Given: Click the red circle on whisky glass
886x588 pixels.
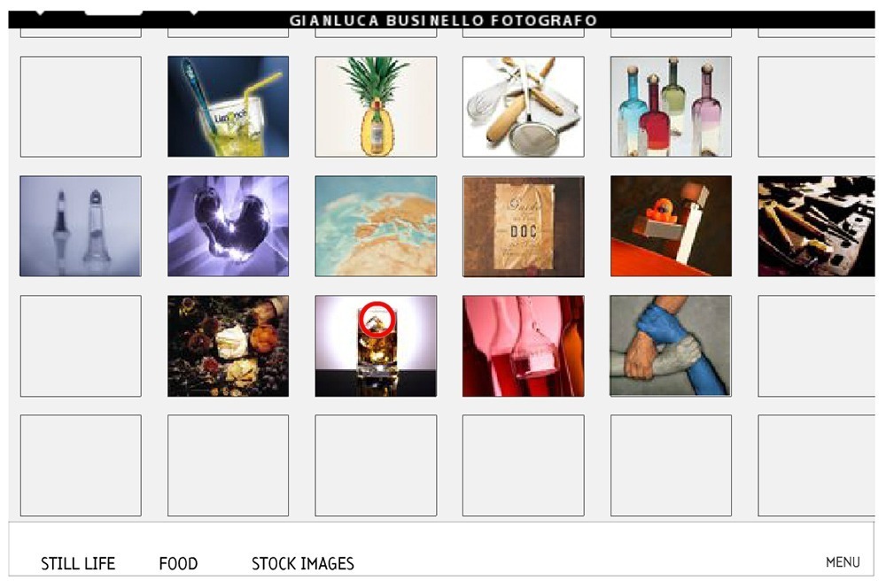Looking at the screenshot, I should (377, 319).
